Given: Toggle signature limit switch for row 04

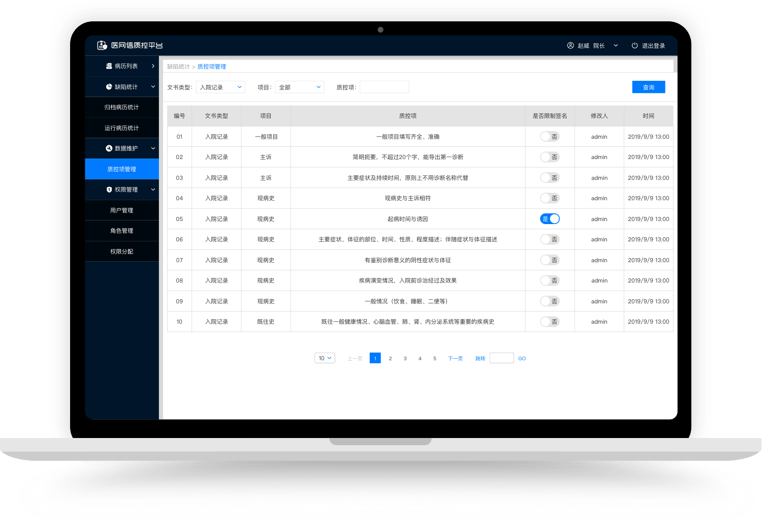Looking at the screenshot, I should click(550, 198).
